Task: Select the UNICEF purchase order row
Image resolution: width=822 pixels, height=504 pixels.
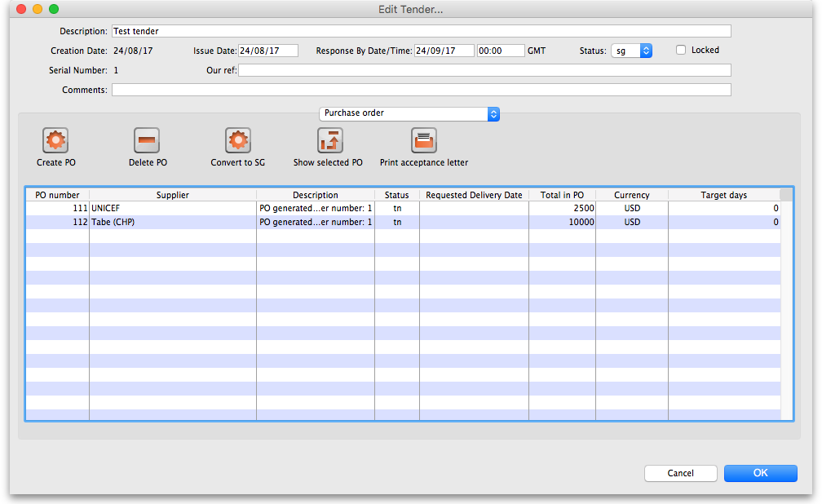Action: [171, 209]
